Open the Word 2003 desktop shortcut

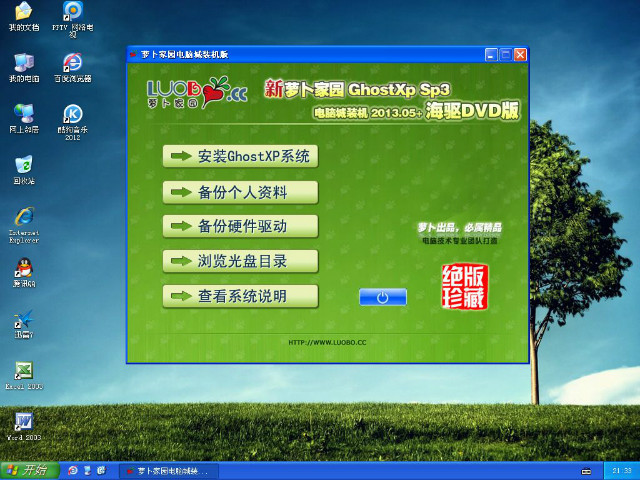(x=24, y=426)
